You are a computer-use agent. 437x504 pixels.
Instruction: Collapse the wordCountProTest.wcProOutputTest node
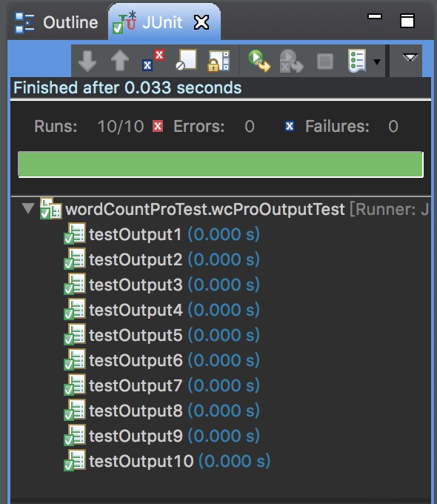click(x=28, y=208)
